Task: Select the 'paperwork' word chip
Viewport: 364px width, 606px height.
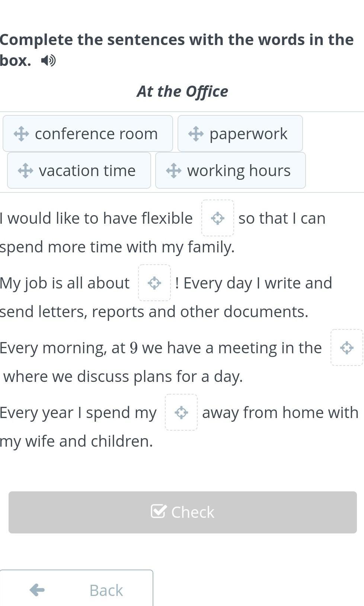Action: coord(248,134)
